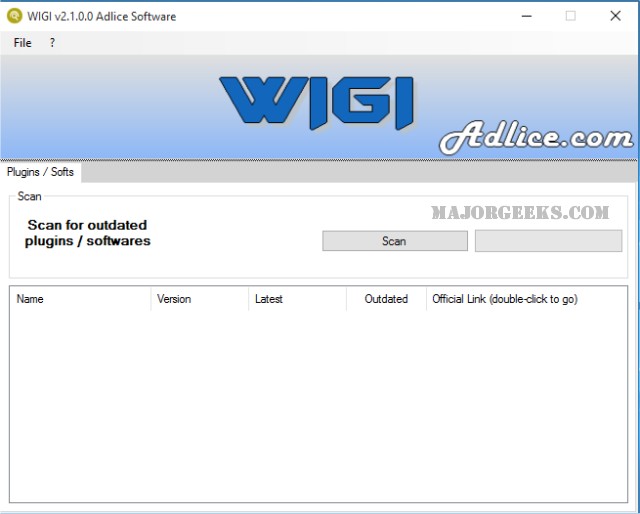This screenshot has width=640, height=514.
Task: Open the File menu
Action: pos(22,42)
